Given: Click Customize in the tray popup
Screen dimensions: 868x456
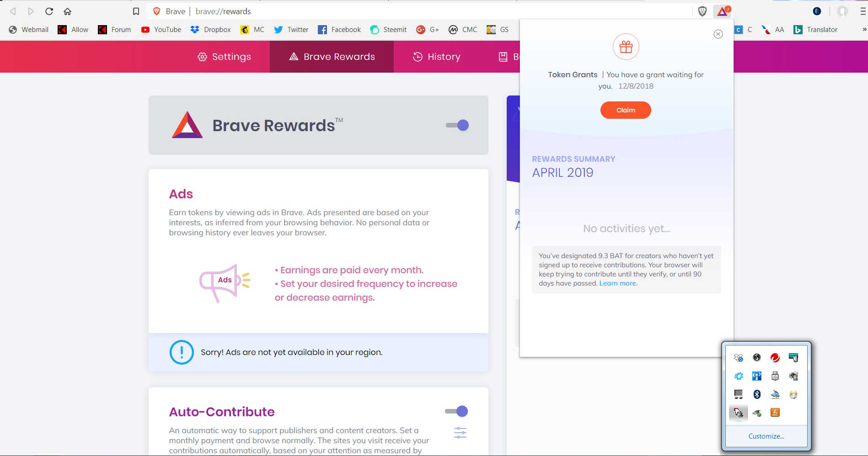Looking at the screenshot, I should (766, 436).
